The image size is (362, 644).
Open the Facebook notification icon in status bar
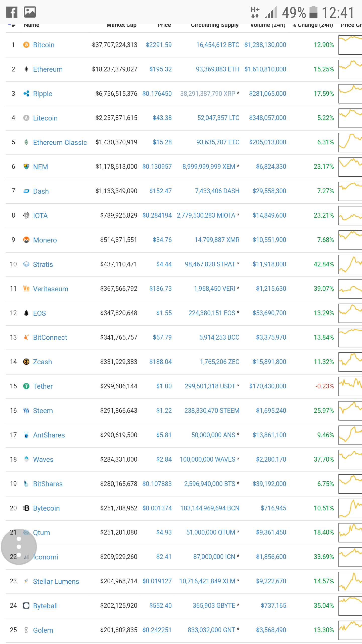12,12
